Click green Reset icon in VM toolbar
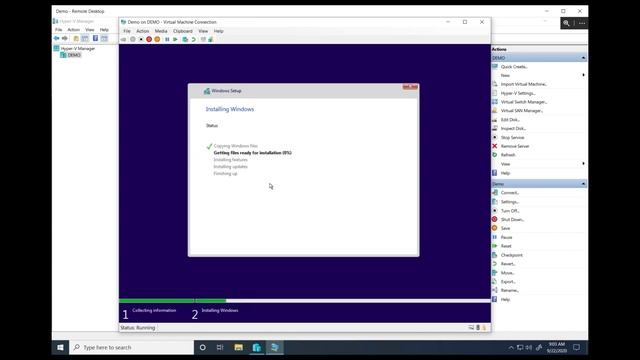640x360 pixels. click(x=175, y=40)
